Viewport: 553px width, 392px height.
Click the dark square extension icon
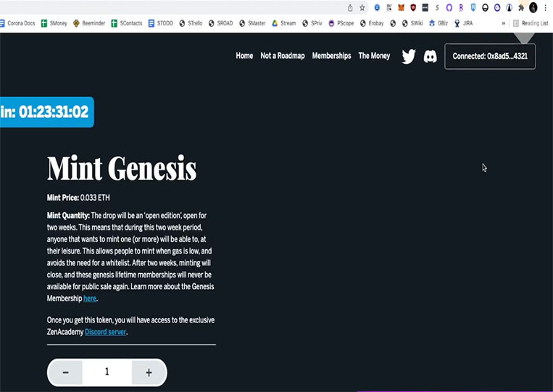point(425,7)
